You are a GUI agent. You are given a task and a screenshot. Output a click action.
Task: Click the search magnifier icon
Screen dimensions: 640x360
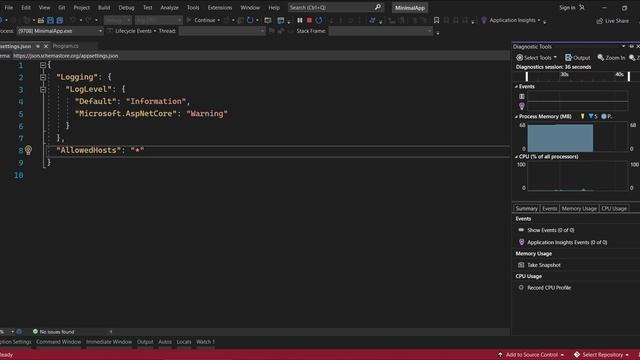(378, 7)
